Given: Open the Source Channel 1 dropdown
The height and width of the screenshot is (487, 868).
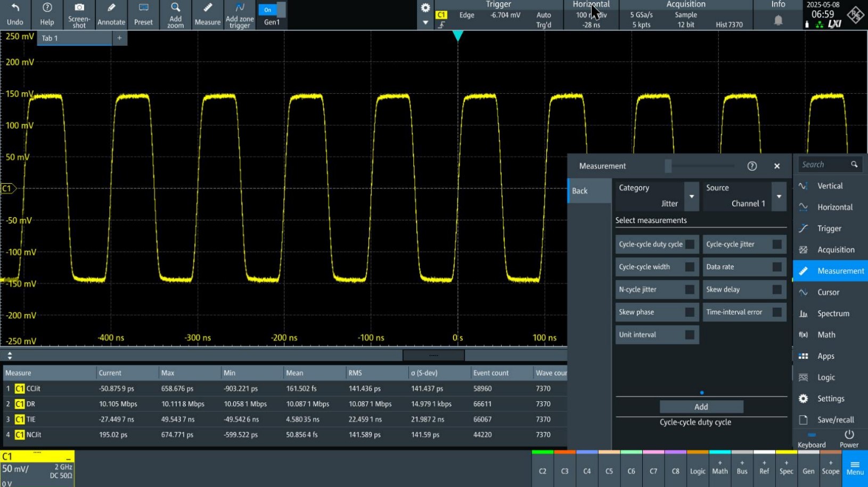Looking at the screenshot, I should click(x=779, y=196).
